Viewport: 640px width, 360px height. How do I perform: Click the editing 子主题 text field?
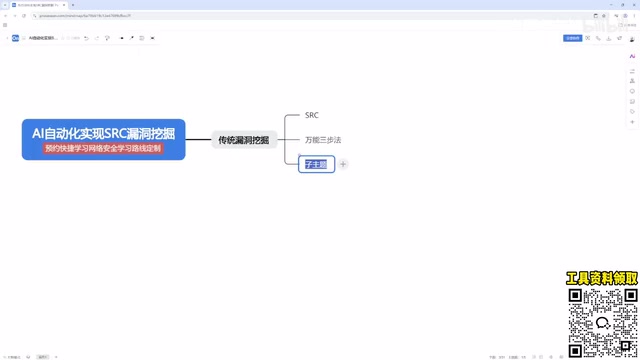point(316,164)
